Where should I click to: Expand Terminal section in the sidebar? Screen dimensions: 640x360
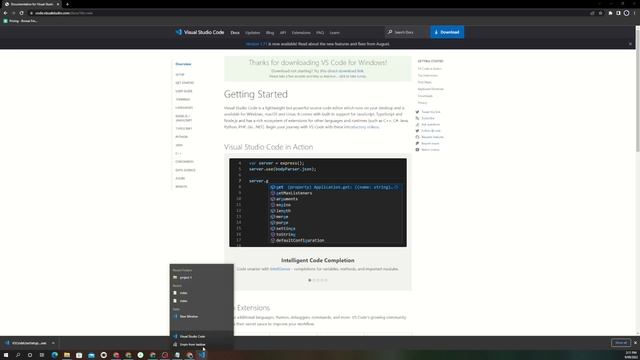tap(183, 99)
